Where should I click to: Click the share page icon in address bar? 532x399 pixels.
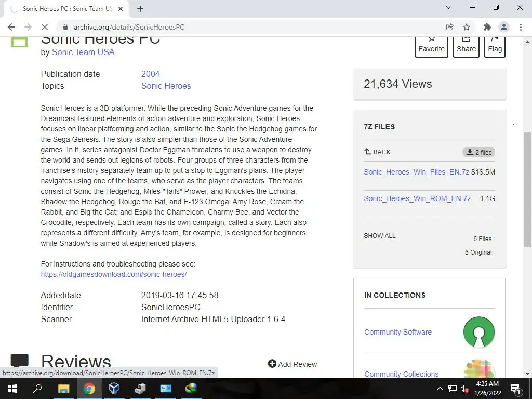click(x=449, y=27)
